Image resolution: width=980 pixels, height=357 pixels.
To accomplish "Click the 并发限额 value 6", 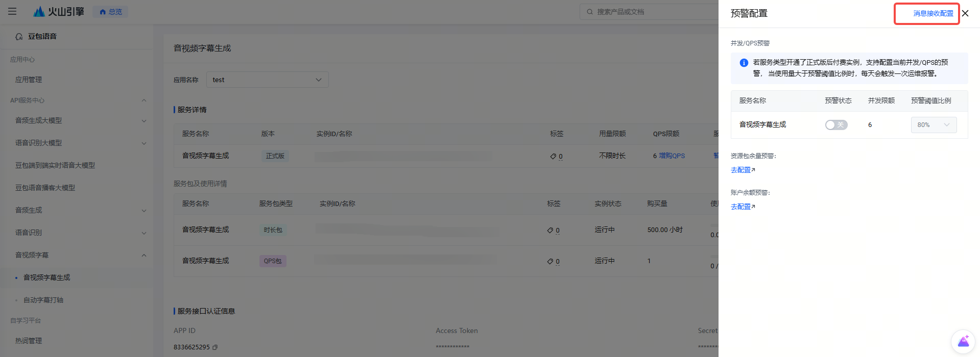I will point(870,125).
